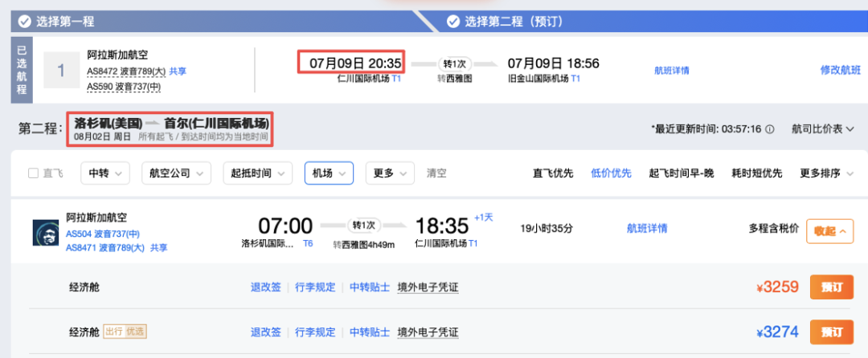Click AS8472 波音789(大) in selected leg
This screenshot has width=868, height=358.
[126, 71]
